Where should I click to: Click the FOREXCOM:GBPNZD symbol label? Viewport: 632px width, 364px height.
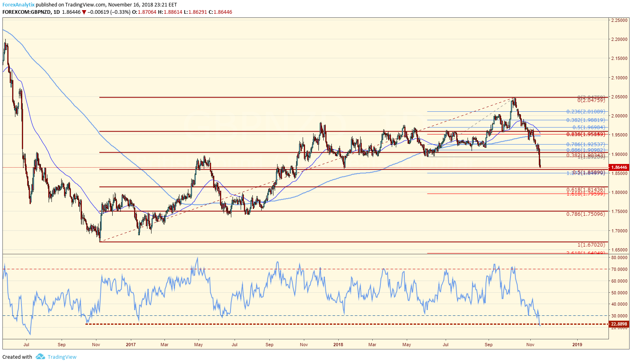pyautogui.click(x=27, y=12)
